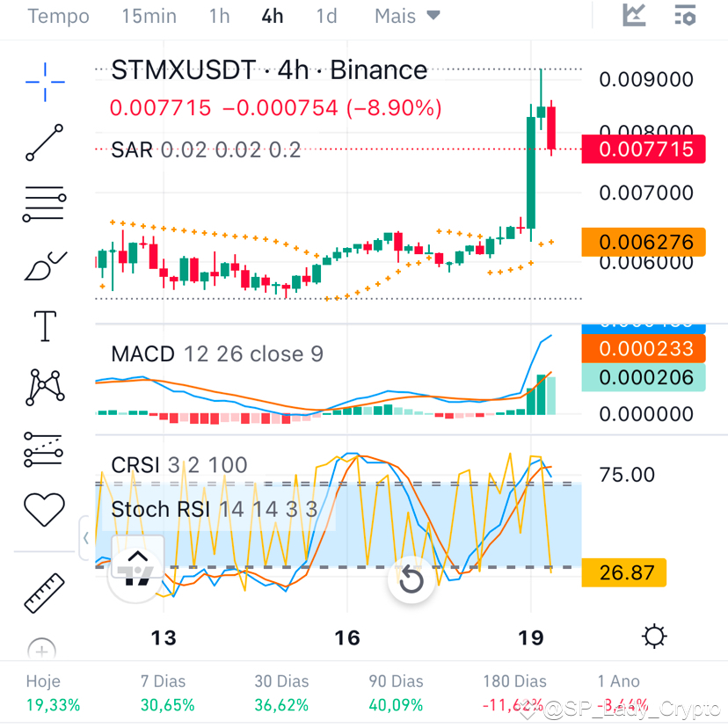Select the trend line drawing tool
728x728 pixels.
(42, 142)
